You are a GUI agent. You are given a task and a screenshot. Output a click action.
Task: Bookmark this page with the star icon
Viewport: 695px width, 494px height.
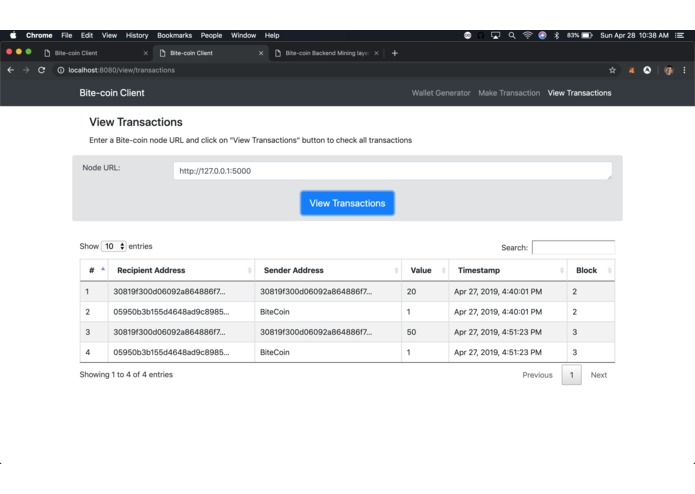612,70
